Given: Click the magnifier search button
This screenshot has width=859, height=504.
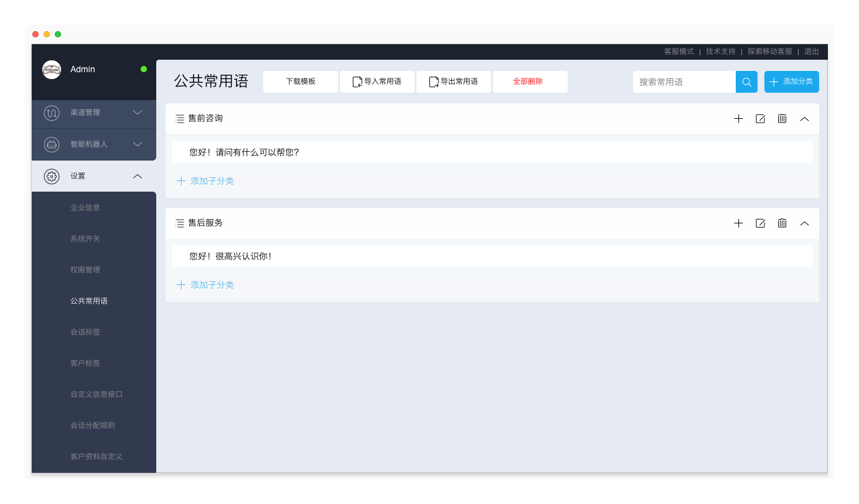Looking at the screenshot, I should click(746, 82).
